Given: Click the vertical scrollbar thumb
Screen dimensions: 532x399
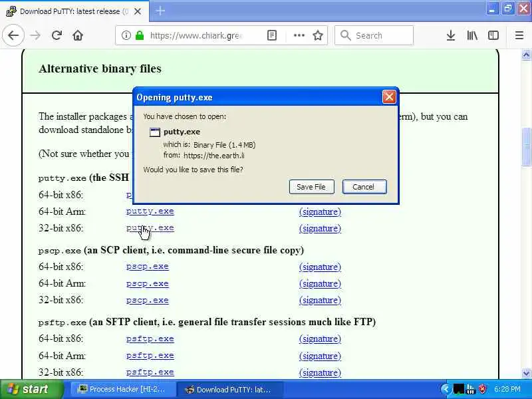Looking at the screenshot, I should (x=526, y=146).
